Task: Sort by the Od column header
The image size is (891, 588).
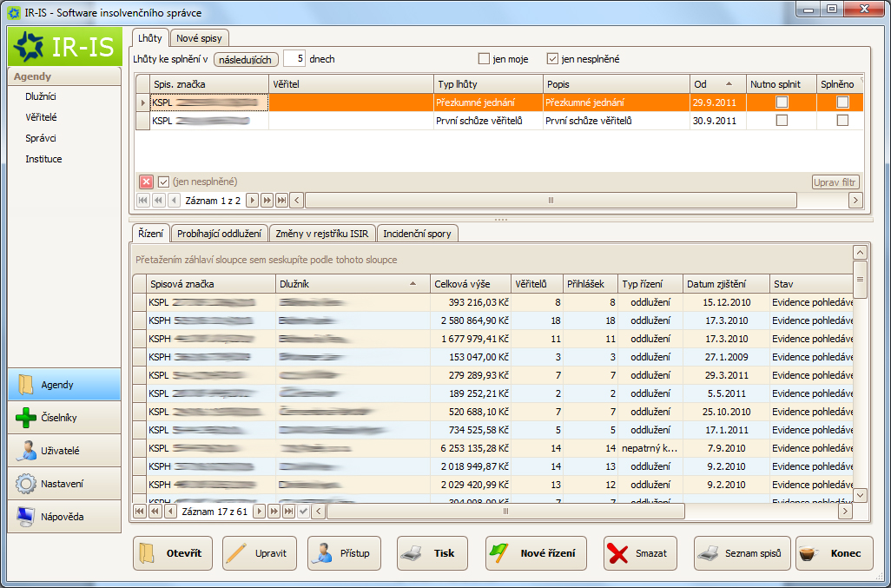Action: [717, 84]
